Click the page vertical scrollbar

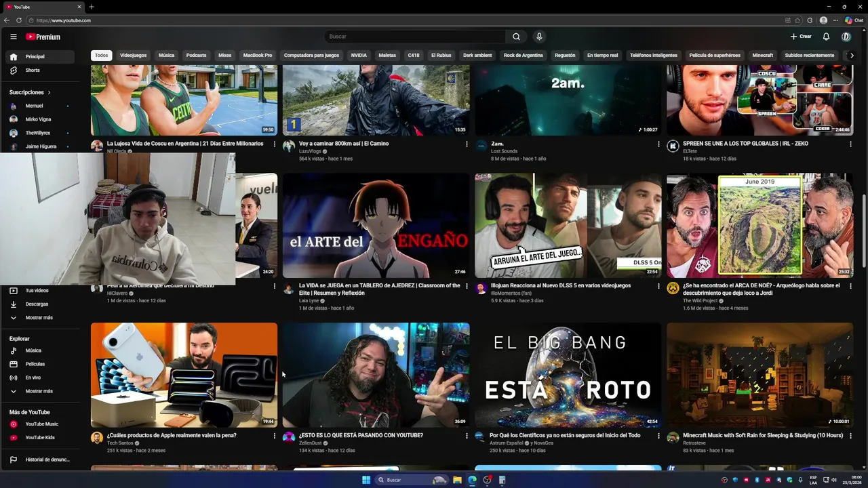tap(864, 230)
